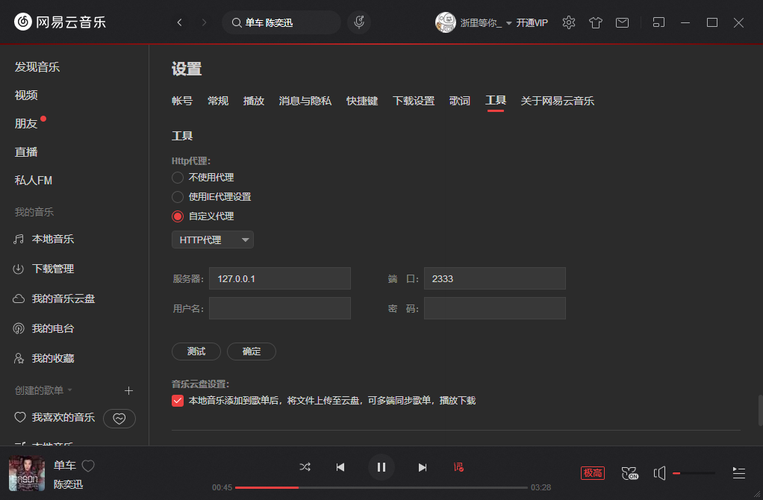
Task: Open the 关于网易云音乐 tab
Action: 558,101
